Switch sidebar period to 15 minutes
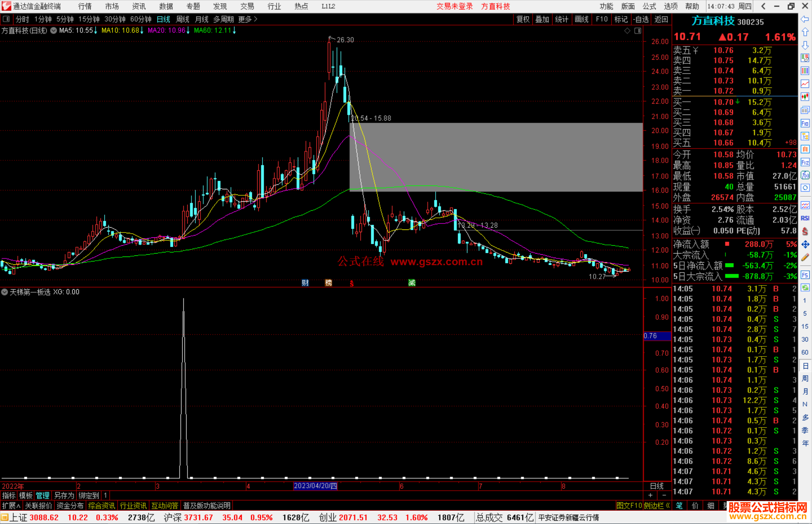 tap(805, 326)
